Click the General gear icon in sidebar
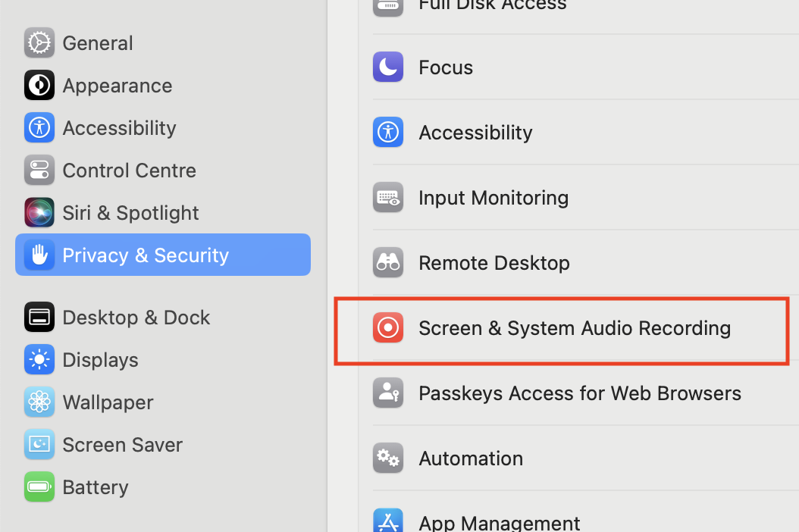The height and width of the screenshot is (532, 799). [39, 42]
